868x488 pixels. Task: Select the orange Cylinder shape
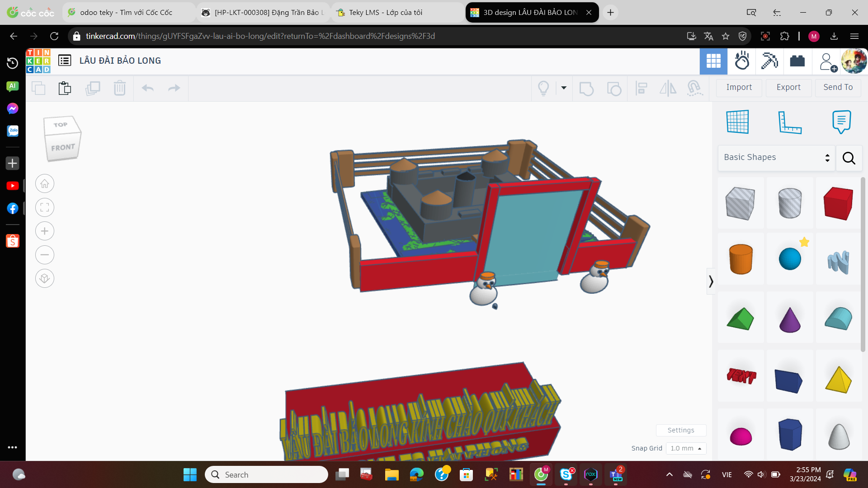pyautogui.click(x=741, y=259)
